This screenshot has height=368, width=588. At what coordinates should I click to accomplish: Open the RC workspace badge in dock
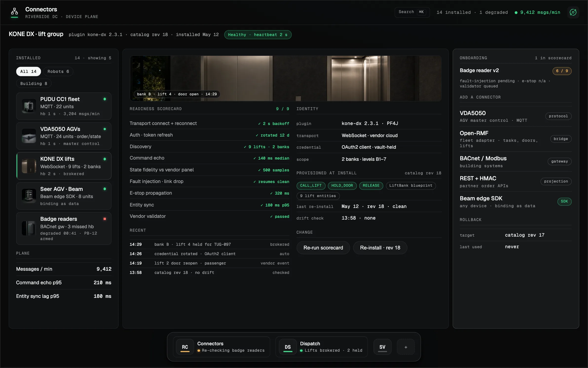pos(185,347)
